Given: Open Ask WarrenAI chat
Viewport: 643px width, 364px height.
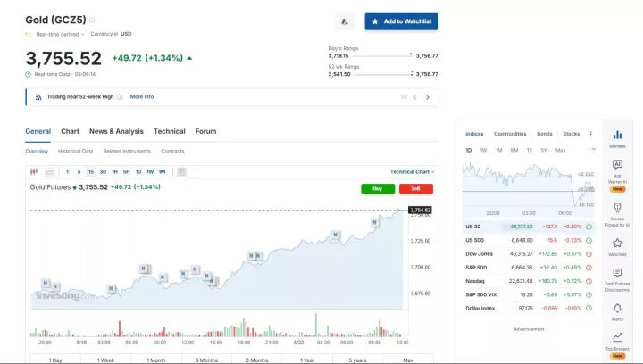Looking at the screenshot, I should (x=617, y=176).
